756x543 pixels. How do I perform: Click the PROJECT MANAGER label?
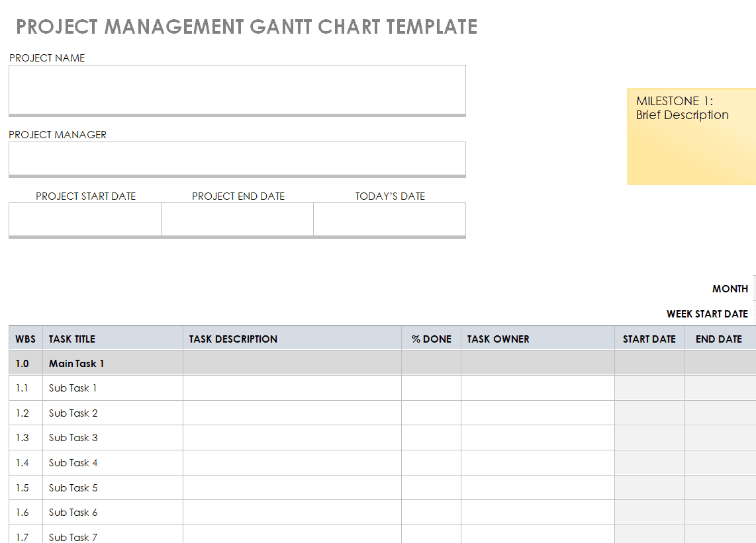58,134
